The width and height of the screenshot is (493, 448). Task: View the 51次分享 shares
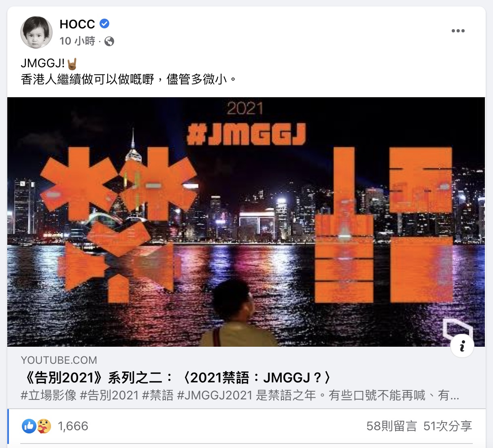(x=448, y=426)
